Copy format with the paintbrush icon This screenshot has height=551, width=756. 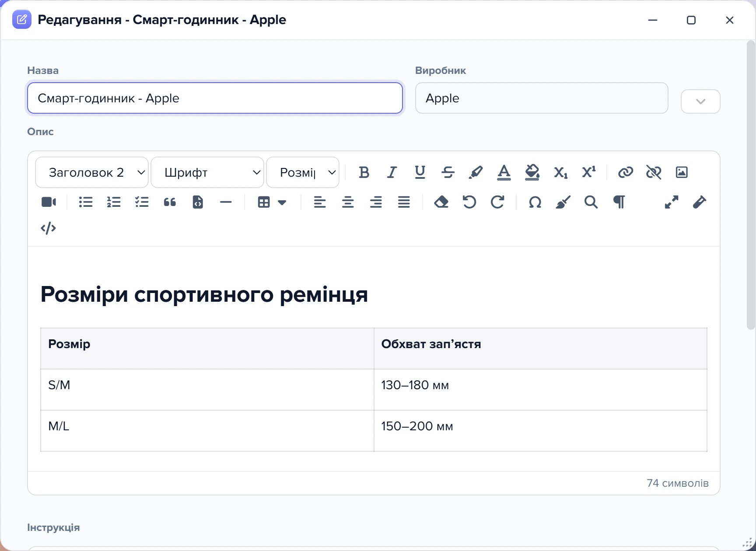(x=563, y=202)
